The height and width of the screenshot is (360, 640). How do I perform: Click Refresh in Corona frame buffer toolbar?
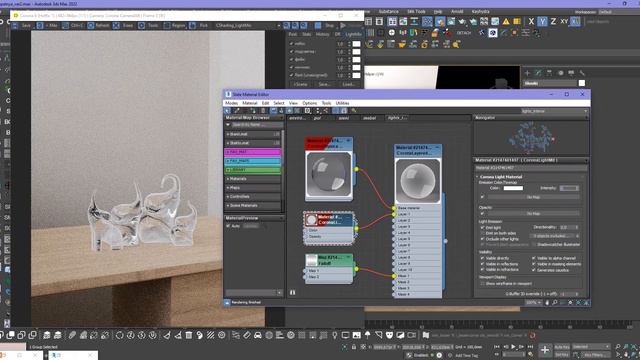(98, 25)
